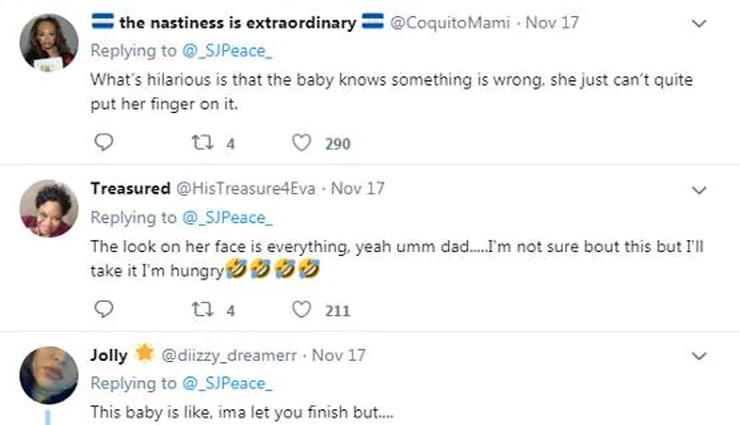Reply to CoquitoMami's tweet
Image resolution: width=740 pixels, height=425 pixels.
click(x=102, y=143)
